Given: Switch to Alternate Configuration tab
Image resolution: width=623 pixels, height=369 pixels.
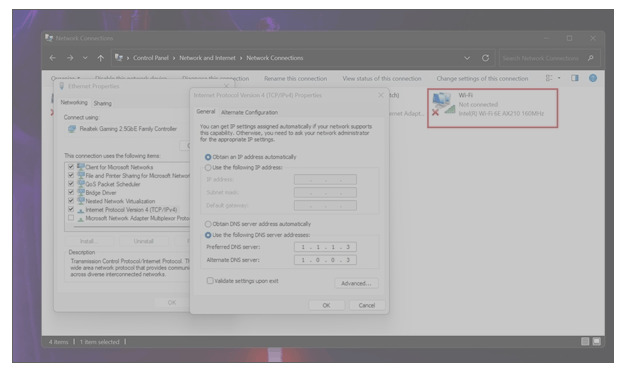Looking at the screenshot, I should tap(249, 112).
